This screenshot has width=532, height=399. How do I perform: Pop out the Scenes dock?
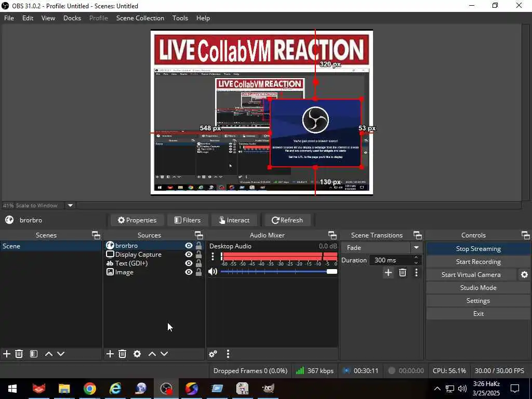tap(96, 235)
